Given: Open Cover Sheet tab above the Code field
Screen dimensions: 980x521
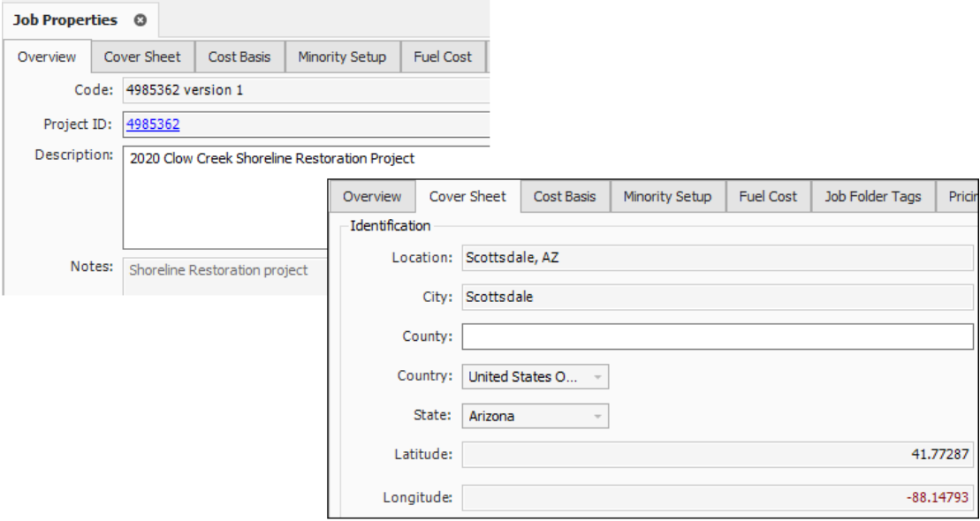Looking at the screenshot, I should point(142,57).
